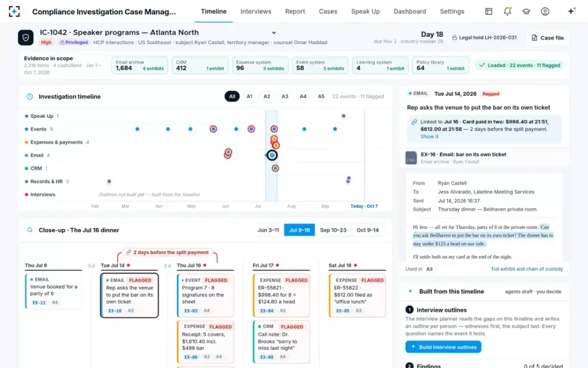Image resolution: width=588 pixels, height=368 pixels.
Task: Switch to the Interviews tab
Action: (x=255, y=11)
